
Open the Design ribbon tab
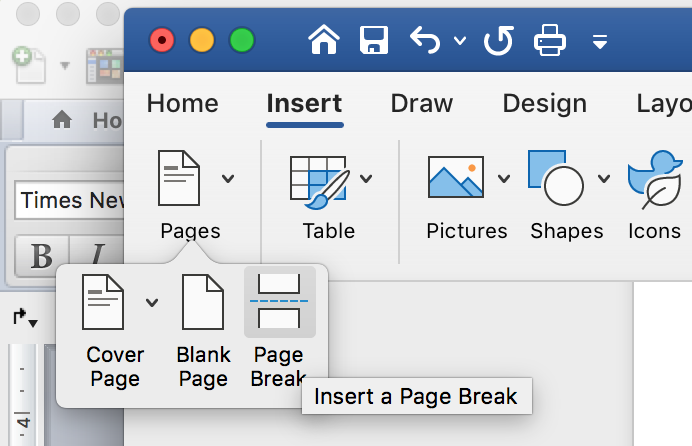pyautogui.click(x=545, y=104)
